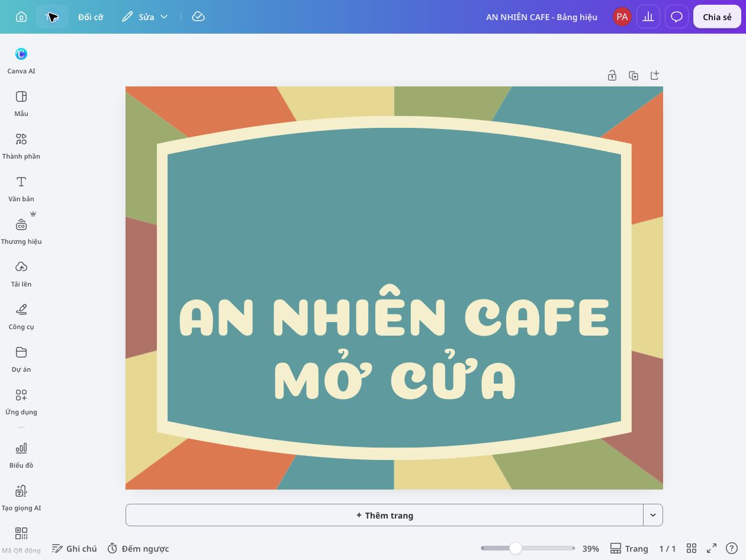Click the 39% zoom level value
Viewport: 746px width, 560px height.
[590, 549]
